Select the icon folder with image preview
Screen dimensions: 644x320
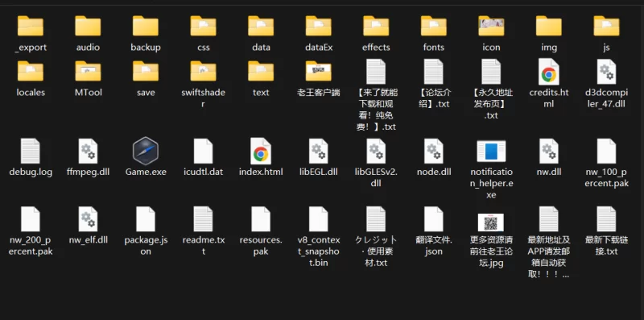(491, 26)
